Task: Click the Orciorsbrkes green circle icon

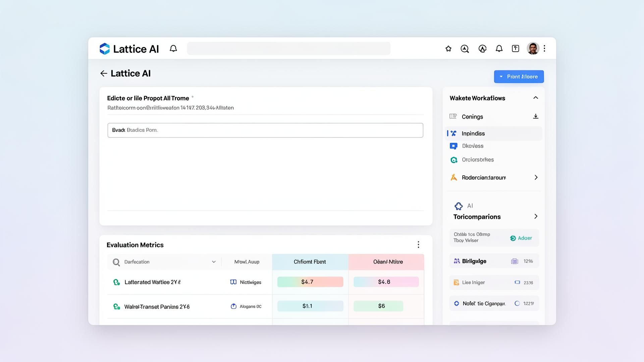Action: click(x=454, y=160)
